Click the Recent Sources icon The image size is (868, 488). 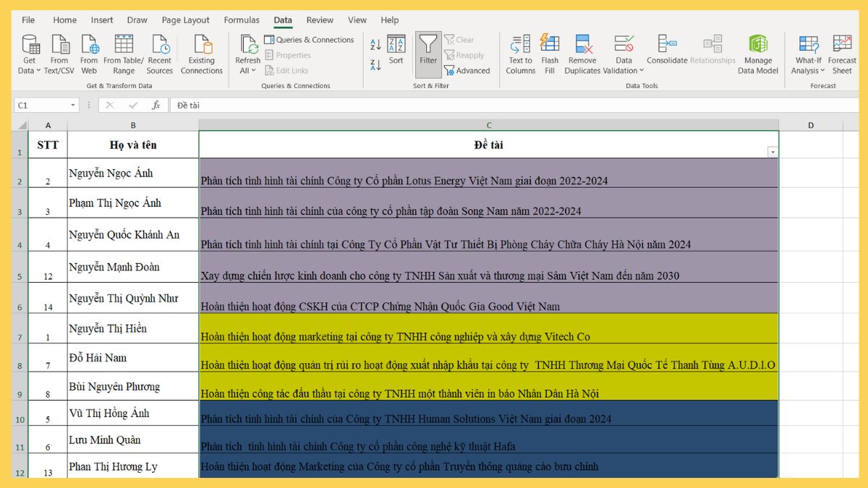point(160,53)
